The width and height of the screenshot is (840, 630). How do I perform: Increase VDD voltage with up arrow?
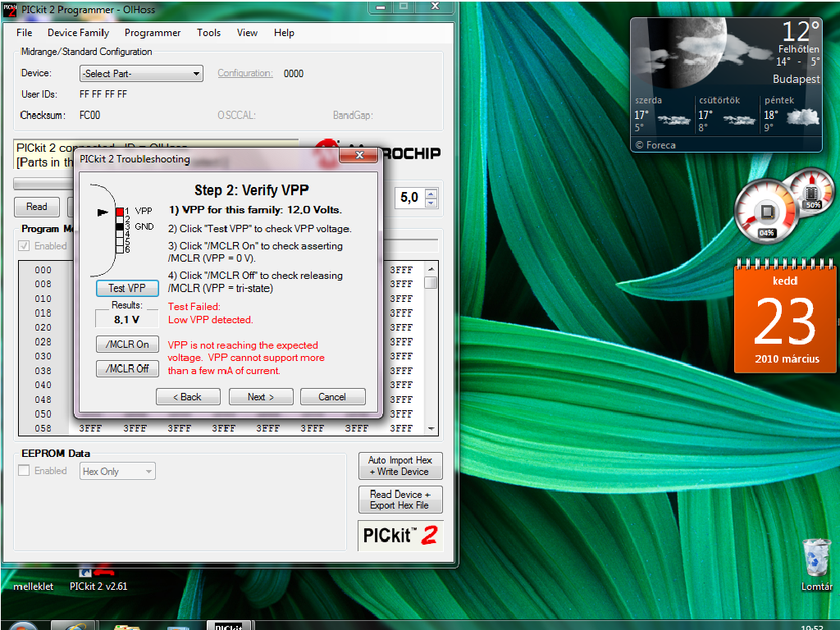coord(431,194)
